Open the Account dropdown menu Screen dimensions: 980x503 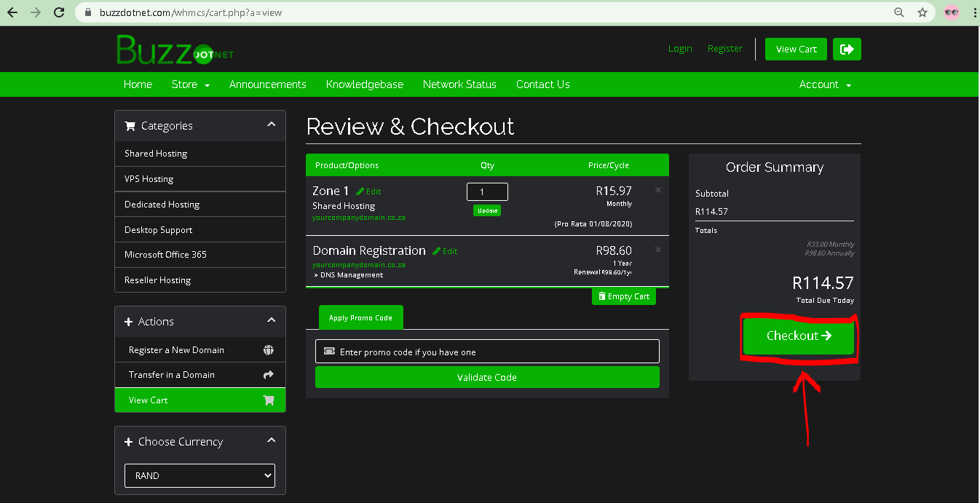[x=825, y=84]
